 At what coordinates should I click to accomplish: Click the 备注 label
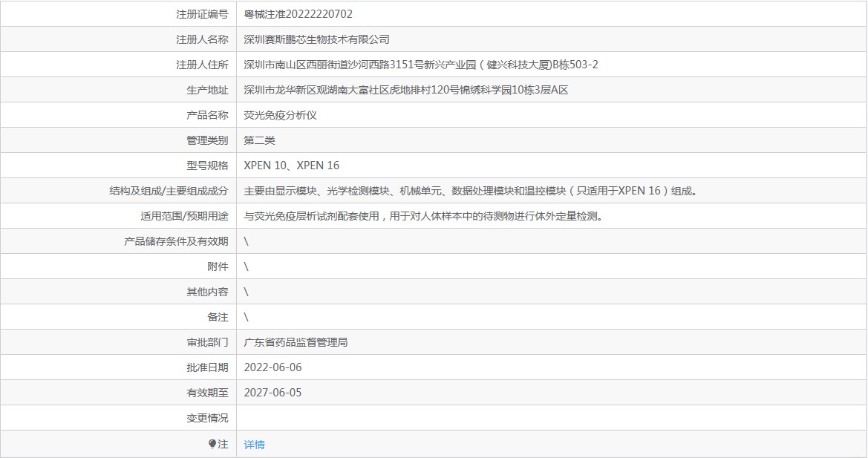click(x=218, y=317)
